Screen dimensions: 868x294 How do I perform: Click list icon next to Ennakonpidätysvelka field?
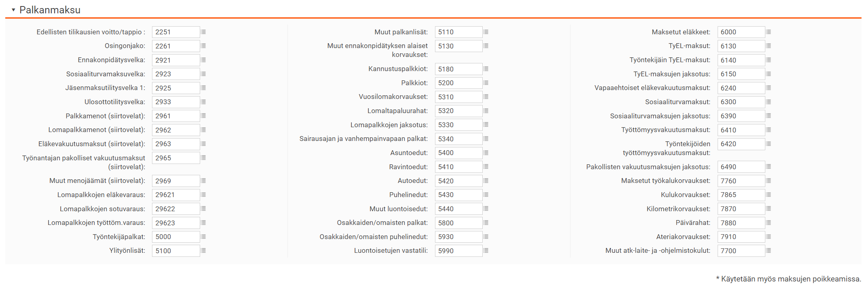203,60
